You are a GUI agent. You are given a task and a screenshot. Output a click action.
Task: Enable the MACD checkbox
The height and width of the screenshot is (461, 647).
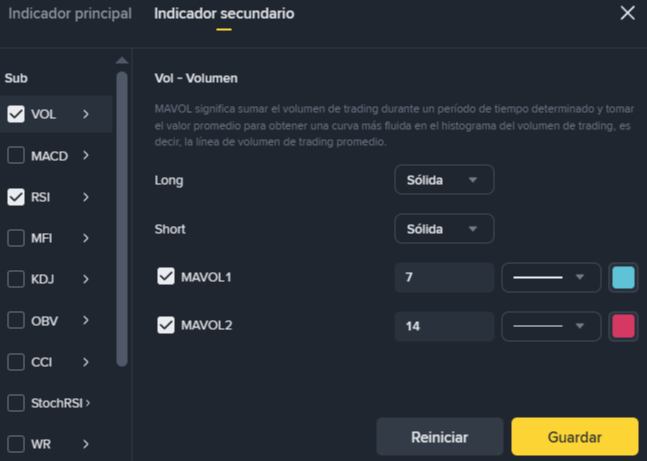[x=16, y=156]
